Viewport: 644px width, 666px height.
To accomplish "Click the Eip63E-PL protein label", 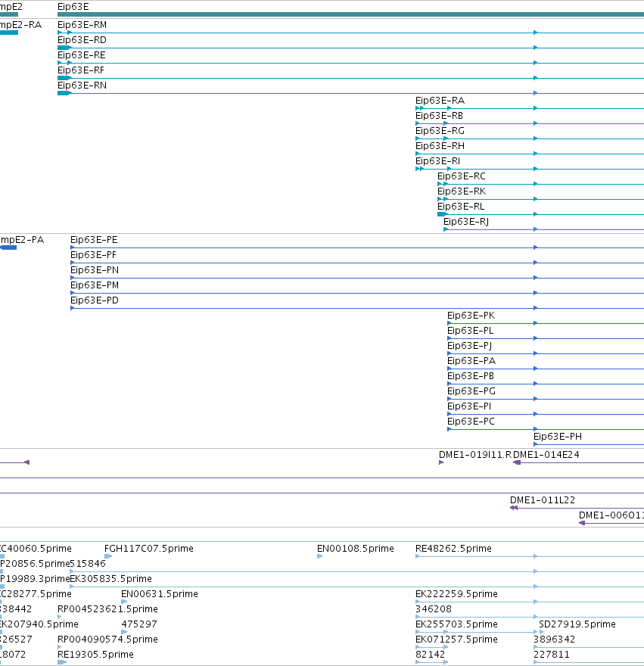I will (x=470, y=331).
